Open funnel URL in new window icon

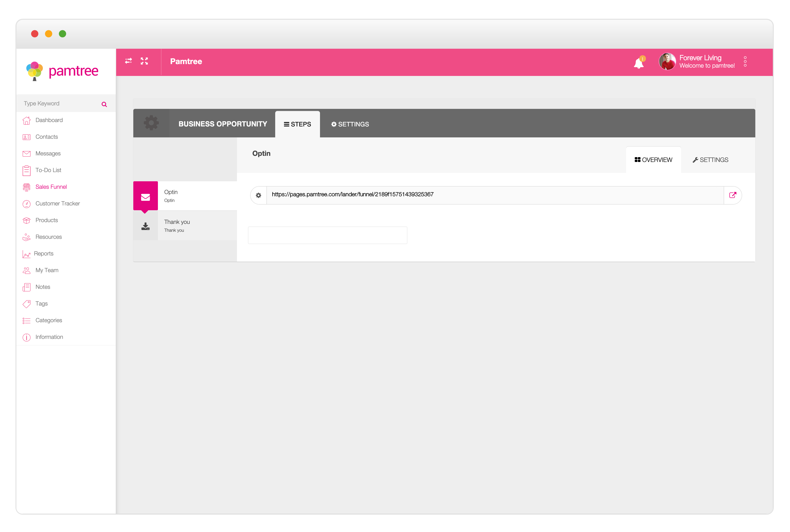[x=733, y=195]
